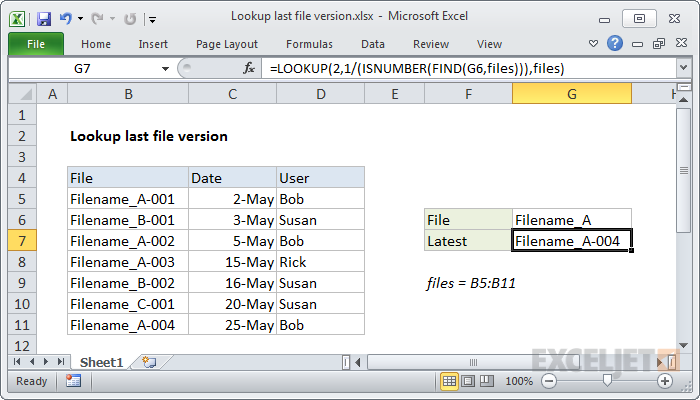700x400 pixels.
Task: Click the horizontal split box above scrollbar
Action: (683, 87)
